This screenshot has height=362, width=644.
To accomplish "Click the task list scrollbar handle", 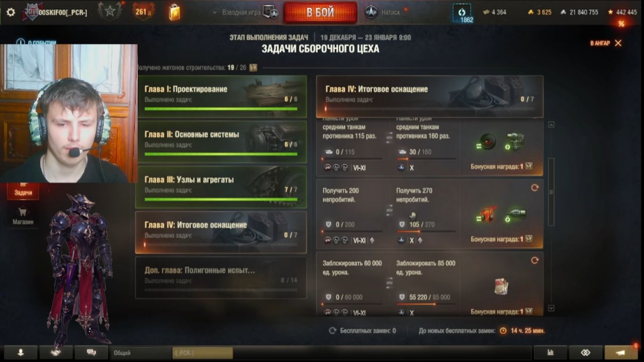I will [x=551, y=187].
